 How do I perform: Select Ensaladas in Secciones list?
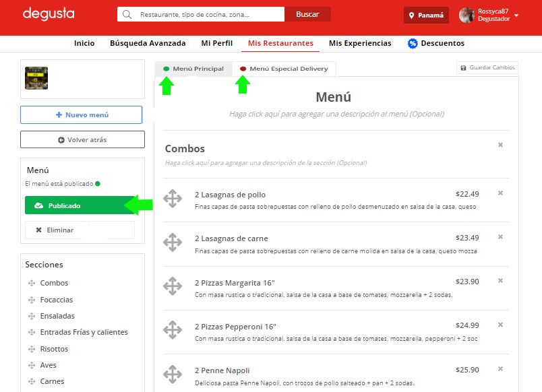coord(57,316)
